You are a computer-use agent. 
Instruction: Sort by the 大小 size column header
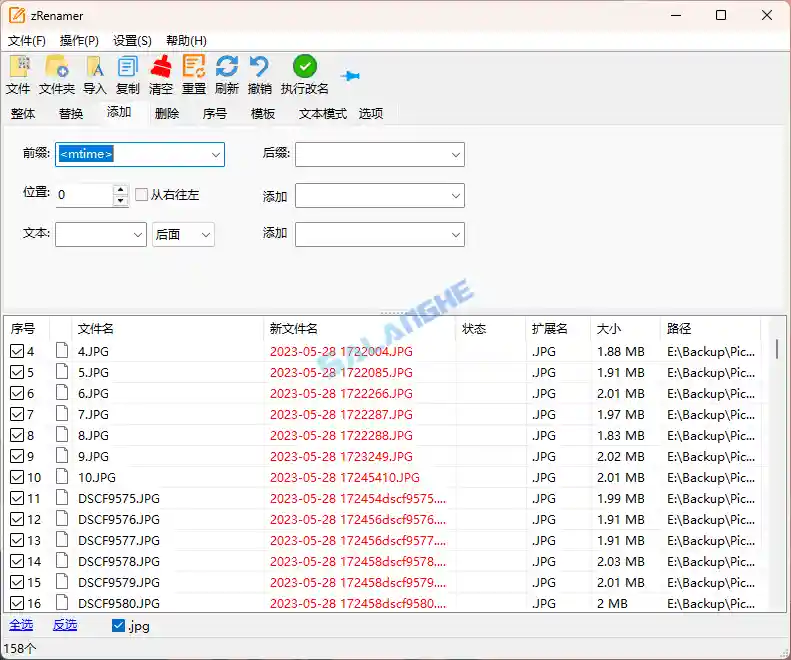pos(625,328)
